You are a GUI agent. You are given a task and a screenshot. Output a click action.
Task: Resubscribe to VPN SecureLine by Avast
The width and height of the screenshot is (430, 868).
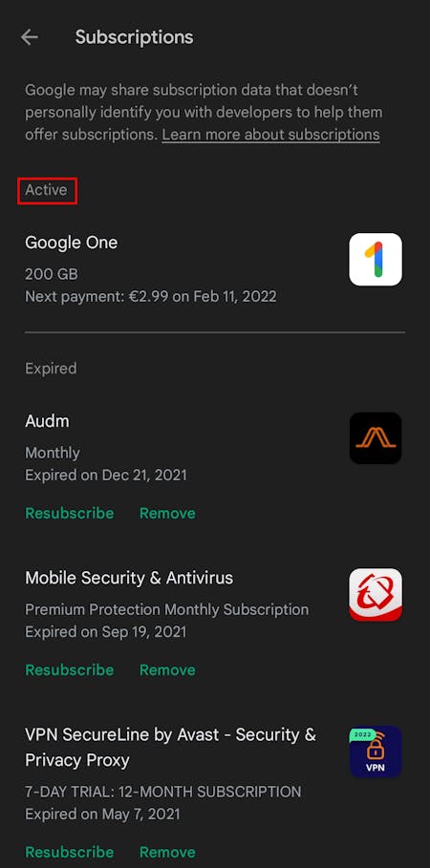tap(69, 852)
